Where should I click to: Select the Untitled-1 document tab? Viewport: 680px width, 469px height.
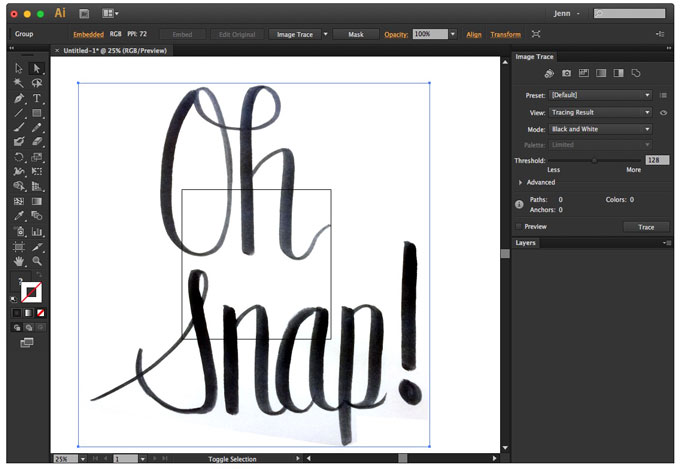pyautogui.click(x=115, y=51)
